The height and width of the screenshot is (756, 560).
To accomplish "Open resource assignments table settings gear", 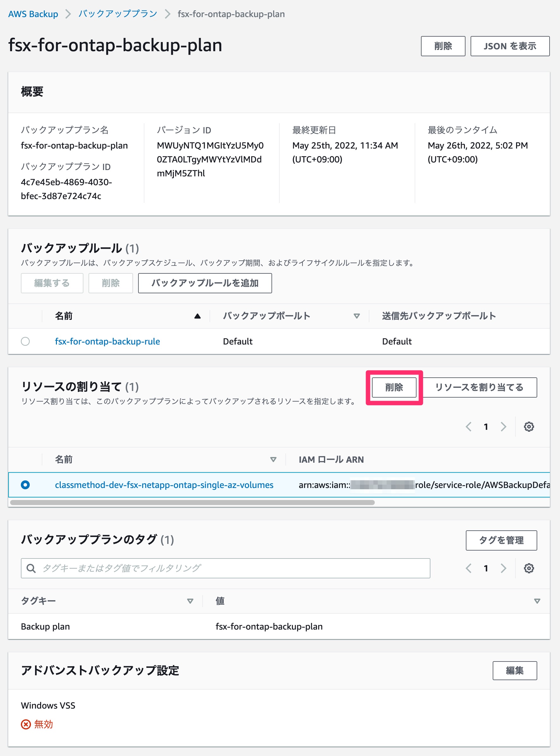I will [529, 427].
